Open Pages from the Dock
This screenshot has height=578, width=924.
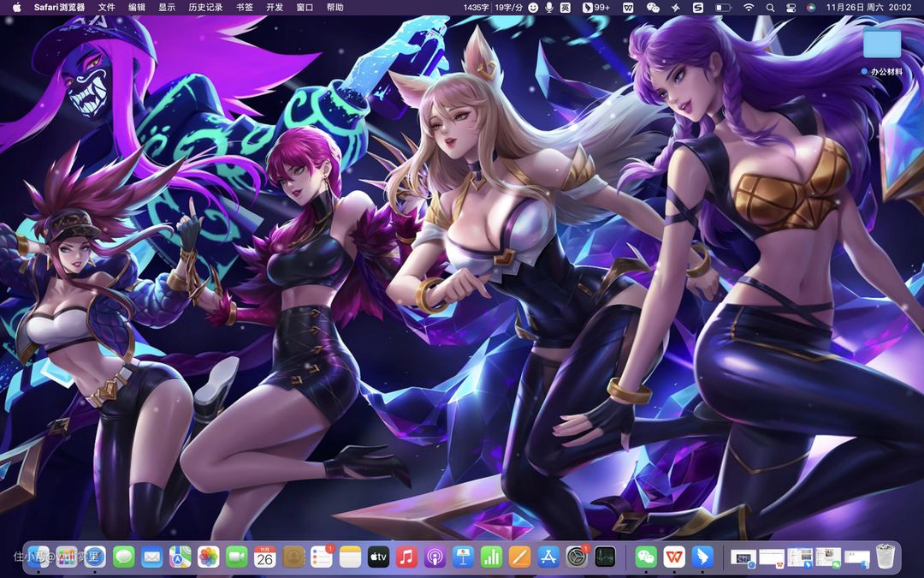tap(520, 557)
